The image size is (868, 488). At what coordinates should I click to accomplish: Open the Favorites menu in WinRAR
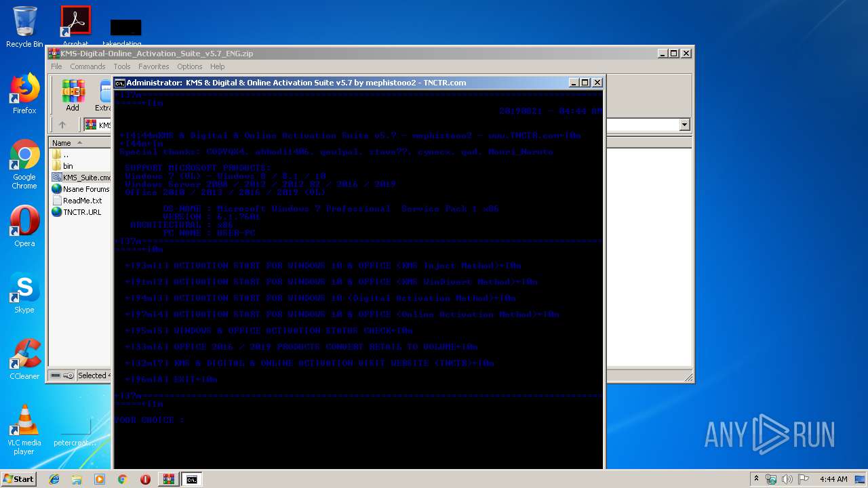[154, 66]
